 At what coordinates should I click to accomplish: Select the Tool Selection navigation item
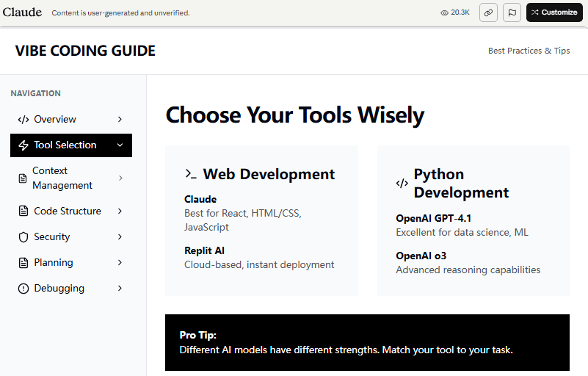(x=71, y=145)
